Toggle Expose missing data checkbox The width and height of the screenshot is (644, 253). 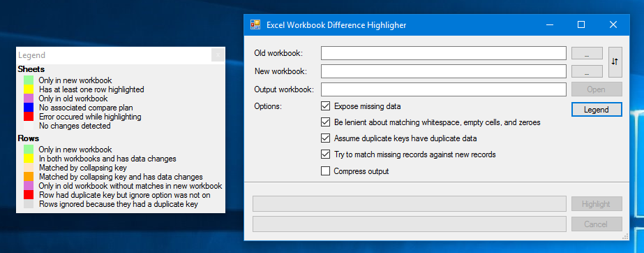(325, 106)
